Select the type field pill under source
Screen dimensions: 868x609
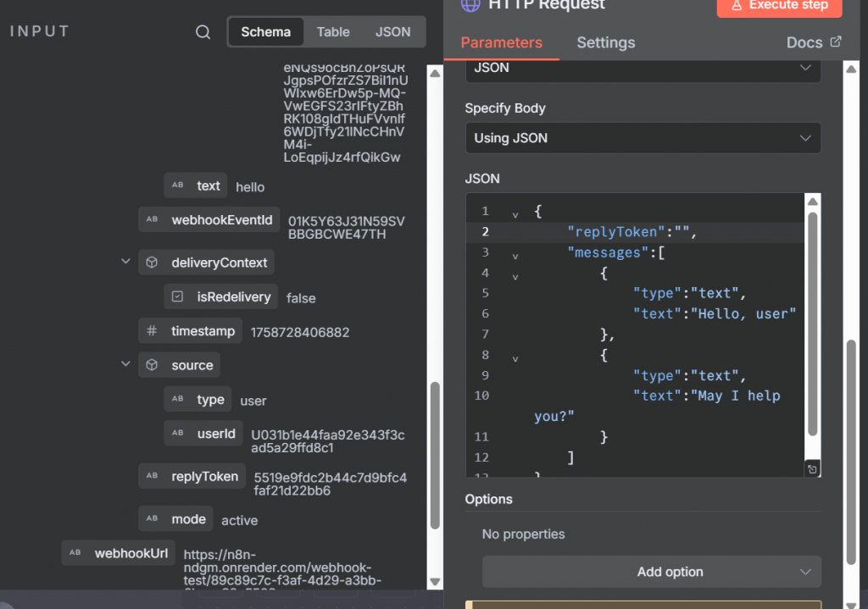tap(198, 399)
